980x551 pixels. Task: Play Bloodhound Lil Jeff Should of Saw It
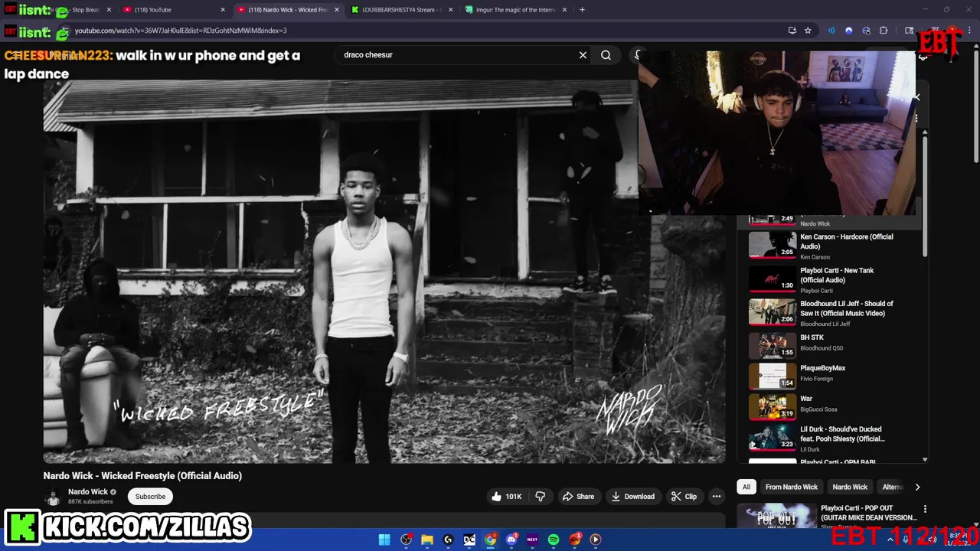831,312
